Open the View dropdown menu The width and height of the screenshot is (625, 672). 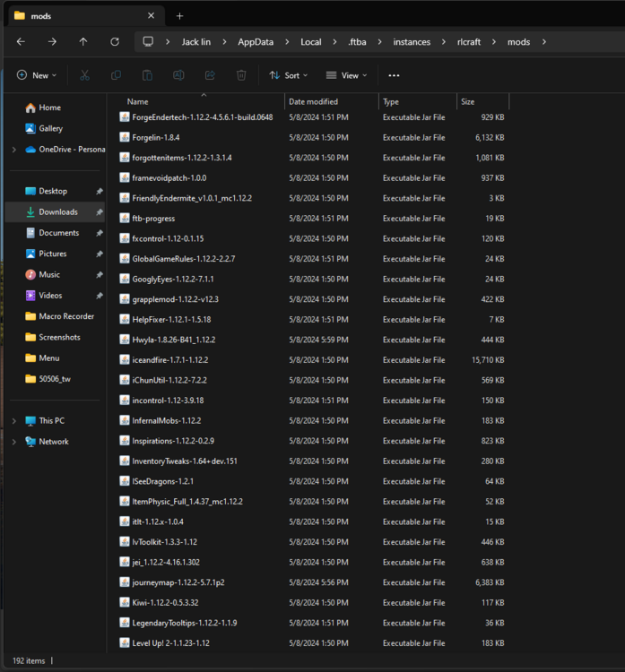[347, 75]
